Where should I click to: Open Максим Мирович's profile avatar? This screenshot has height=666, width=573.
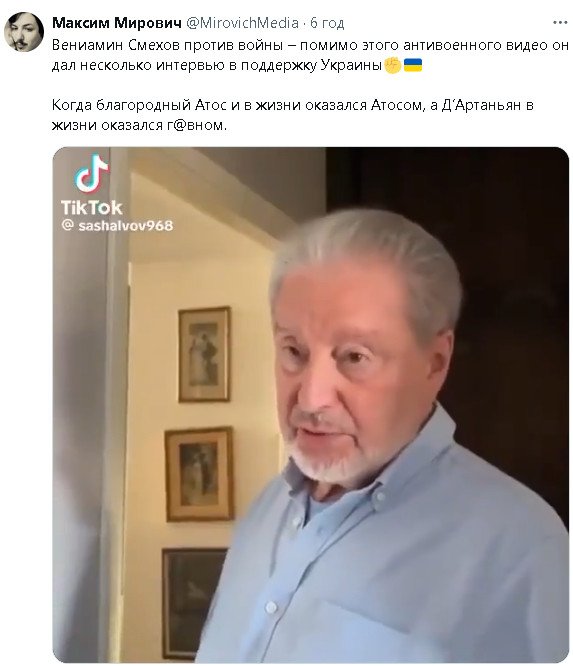click(x=24, y=32)
